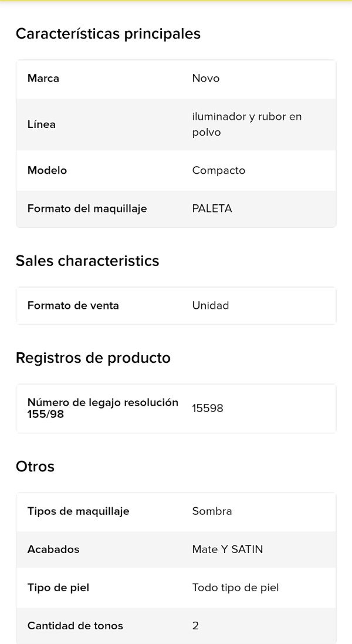Select the Modelo value Compacto
The image size is (352, 644).
219,171
